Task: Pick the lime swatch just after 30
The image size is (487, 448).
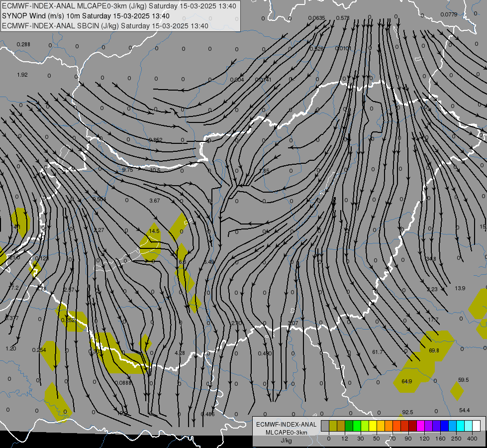Action: pos(365,426)
